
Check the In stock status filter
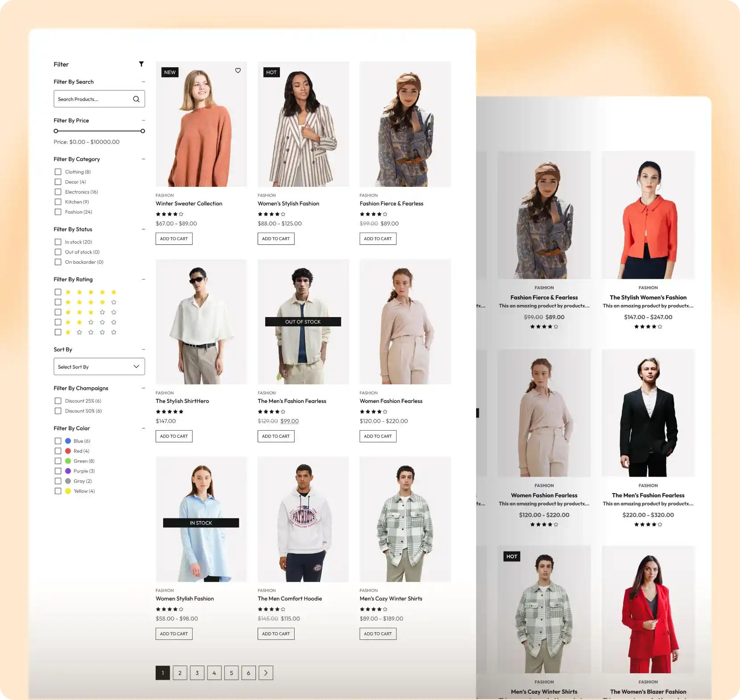click(x=58, y=242)
